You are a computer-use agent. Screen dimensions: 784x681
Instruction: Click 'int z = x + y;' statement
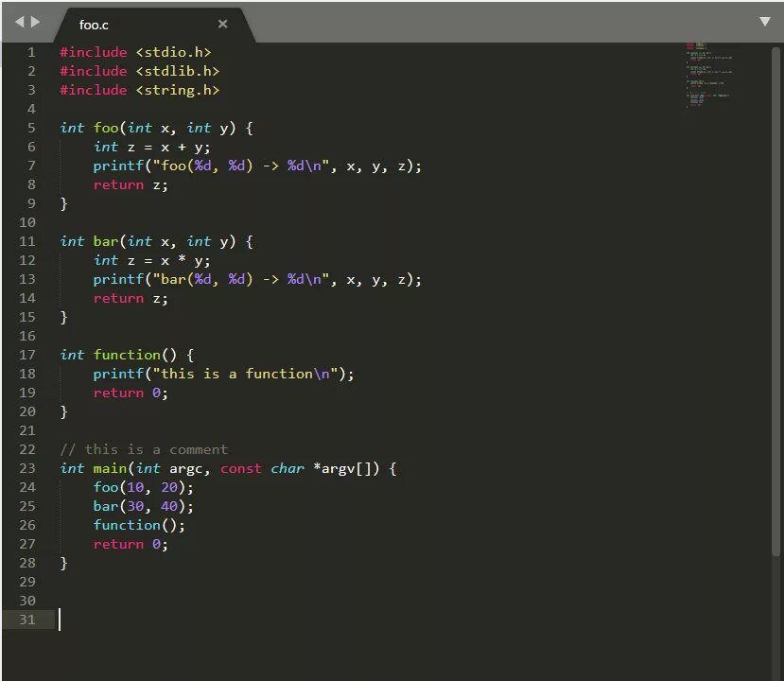pyautogui.click(x=152, y=147)
